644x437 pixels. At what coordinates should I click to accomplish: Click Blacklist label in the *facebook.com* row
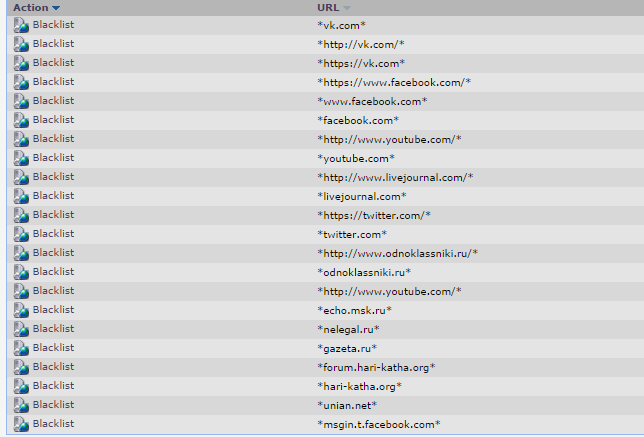pos(53,120)
